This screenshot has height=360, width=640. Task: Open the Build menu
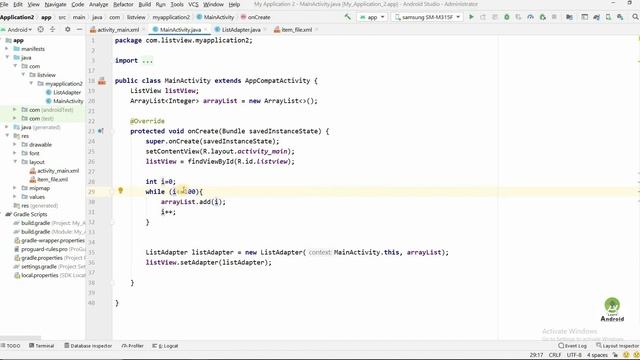tap(144, 4)
